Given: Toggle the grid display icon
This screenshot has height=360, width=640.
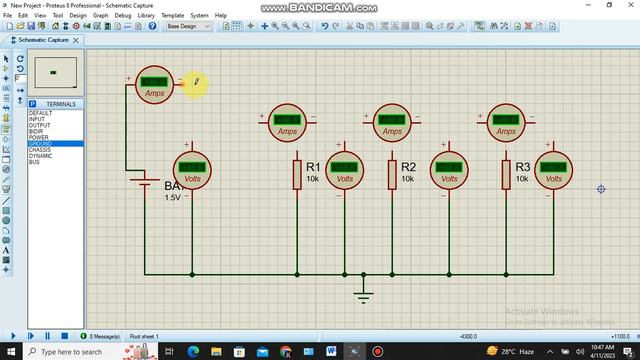Looking at the screenshot, I should coord(237,26).
